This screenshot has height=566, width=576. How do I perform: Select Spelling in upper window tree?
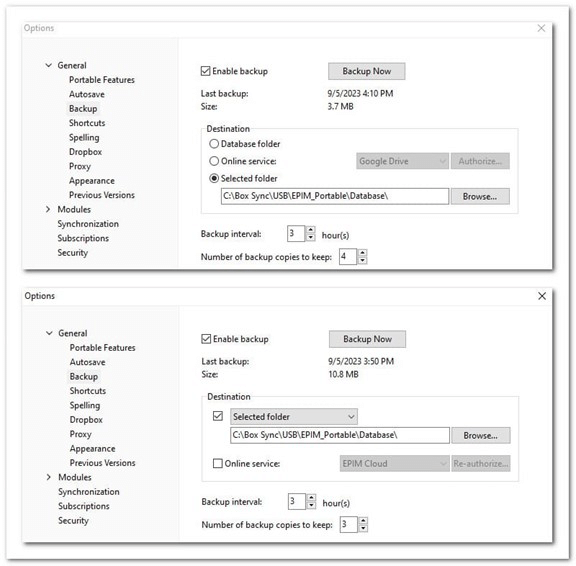pyautogui.click(x=84, y=137)
